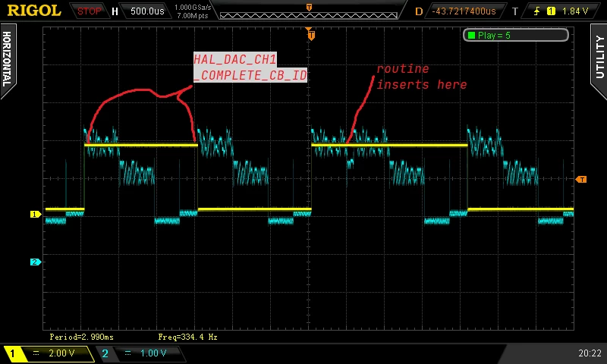Click the 20:22 clock display

[x=590, y=353]
